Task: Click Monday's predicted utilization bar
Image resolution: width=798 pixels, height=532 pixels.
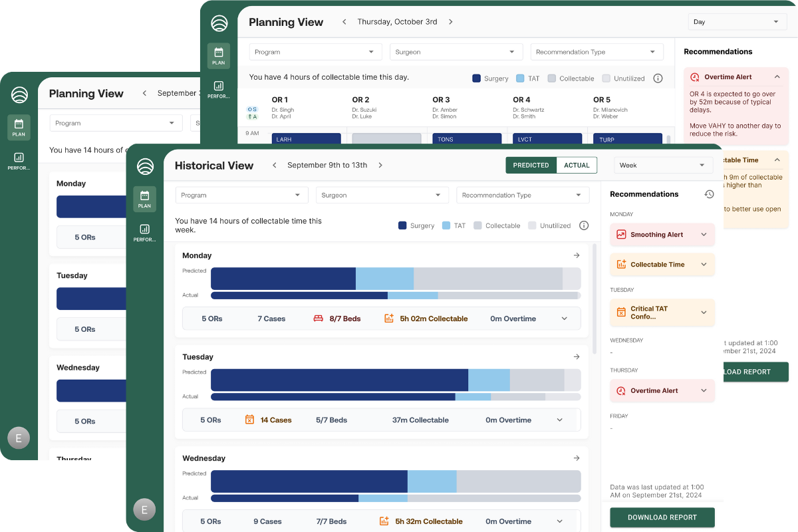Action: tap(396, 279)
